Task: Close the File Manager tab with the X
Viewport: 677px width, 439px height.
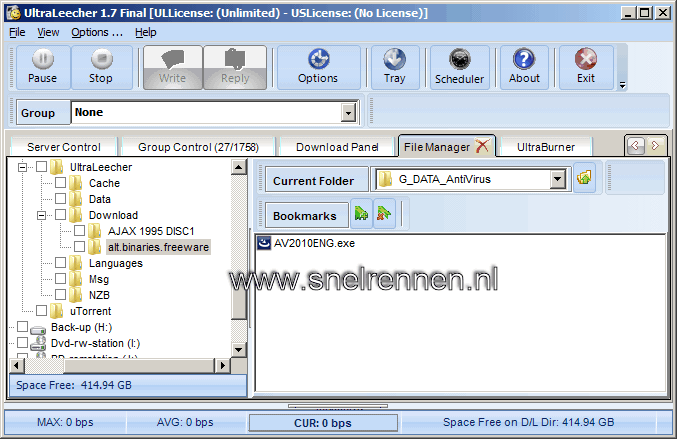Action: (482, 146)
